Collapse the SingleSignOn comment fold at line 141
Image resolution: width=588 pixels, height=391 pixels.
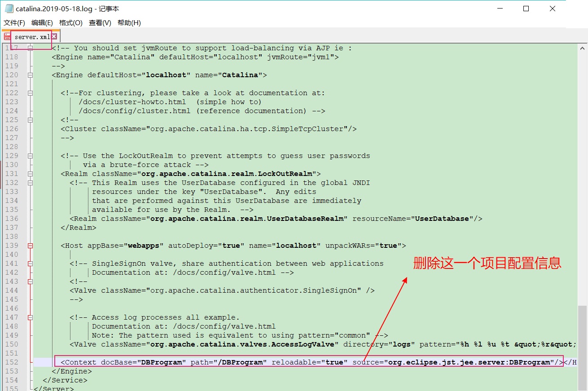(x=30, y=264)
